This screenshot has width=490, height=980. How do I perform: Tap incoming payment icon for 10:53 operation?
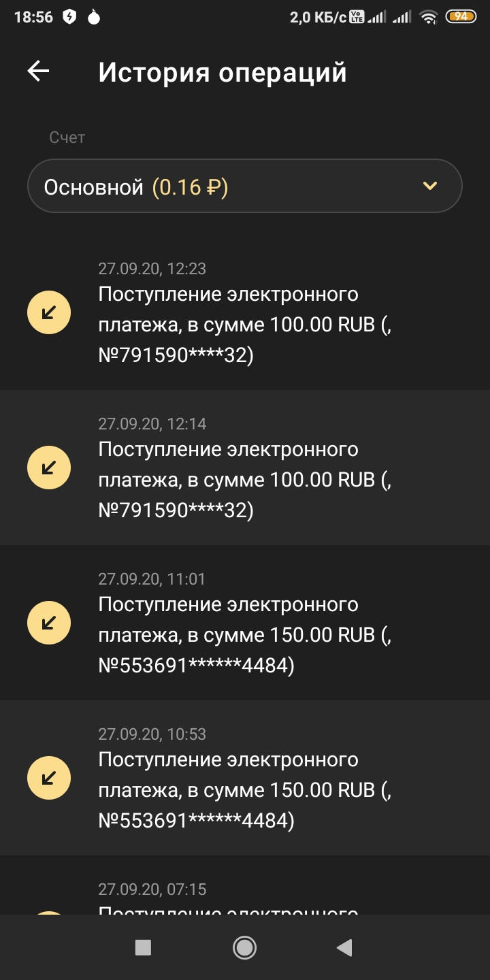49,778
